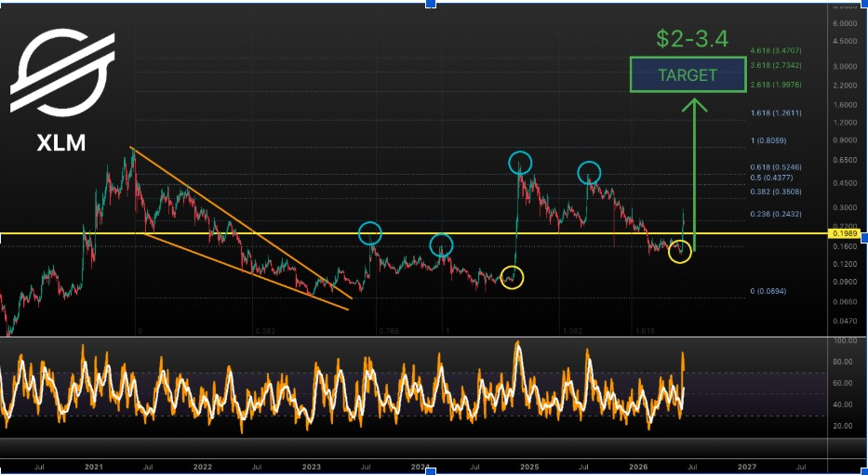Click the 2.618 (1.9976) Fibonacci label

(776, 85)
